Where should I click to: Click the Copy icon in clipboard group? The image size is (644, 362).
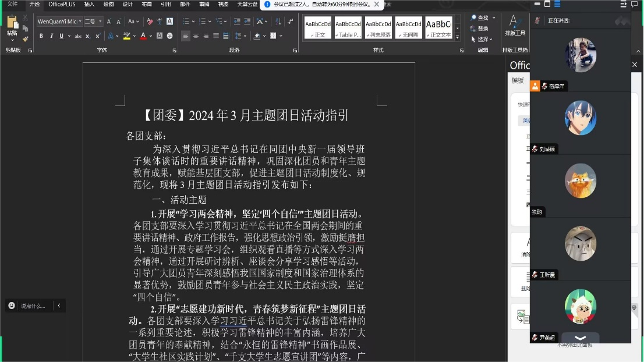pos(25,29)
